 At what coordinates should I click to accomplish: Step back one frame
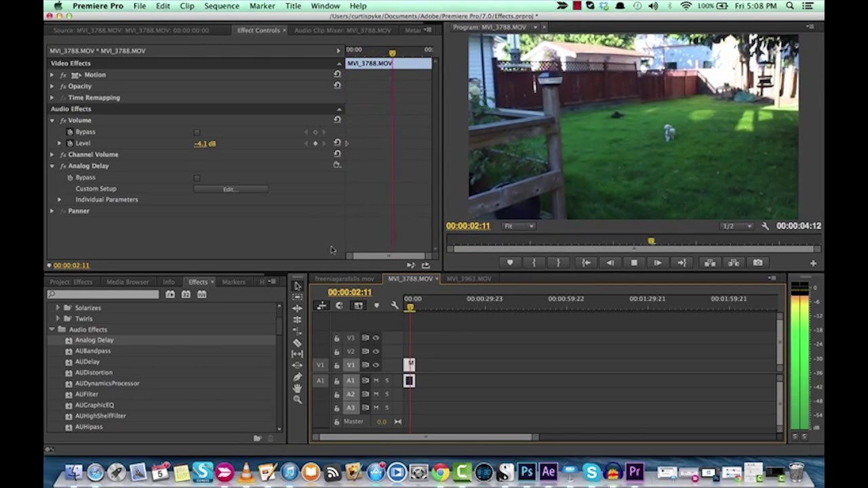tap(610, 262)
